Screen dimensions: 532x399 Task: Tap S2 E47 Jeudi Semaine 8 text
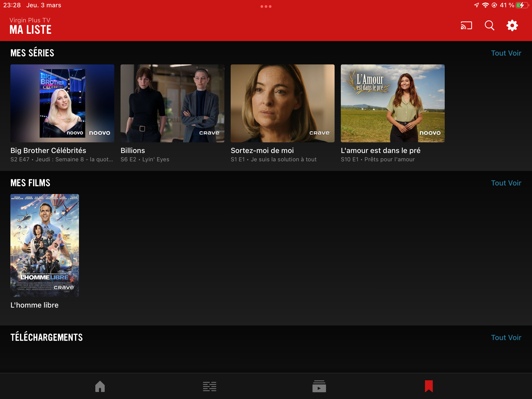62,159
